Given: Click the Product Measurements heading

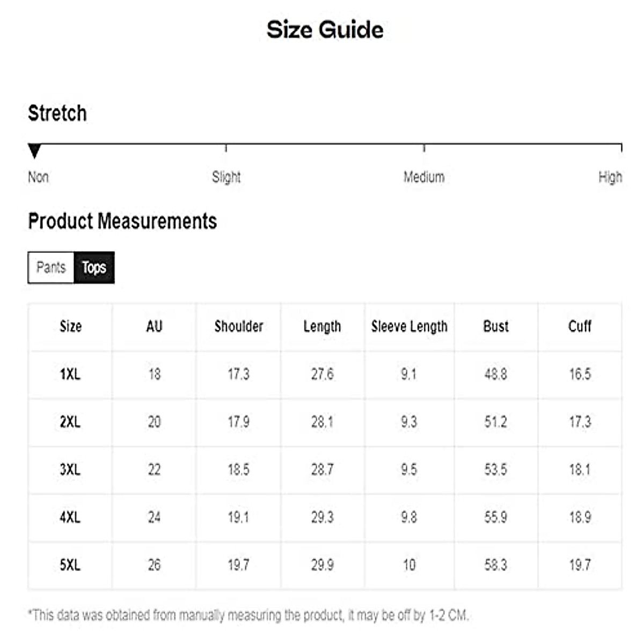Looking at the screenshot, I should (122, 221).
